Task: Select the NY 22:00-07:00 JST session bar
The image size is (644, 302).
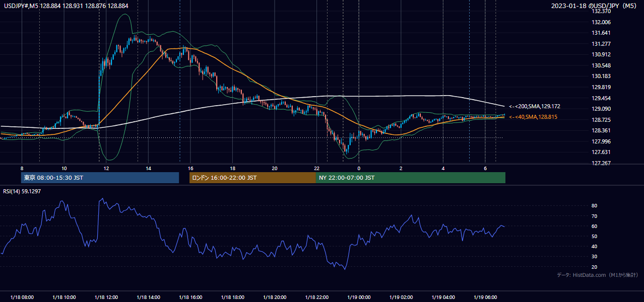Action: (411, 178)
